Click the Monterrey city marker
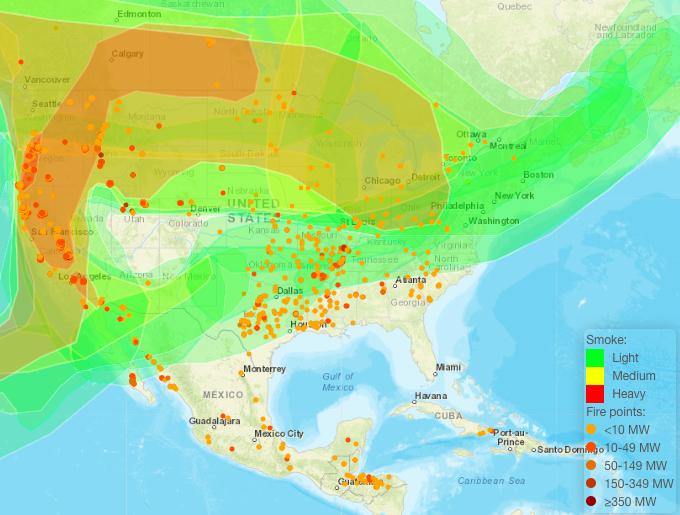Image resolution: width=680 pixels, height=515 pixels. coord(243,372)
